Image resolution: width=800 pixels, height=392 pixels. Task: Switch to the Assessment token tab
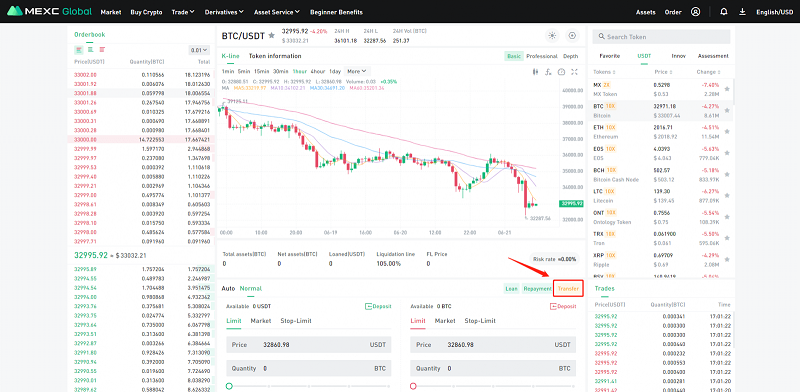point(713,56)
